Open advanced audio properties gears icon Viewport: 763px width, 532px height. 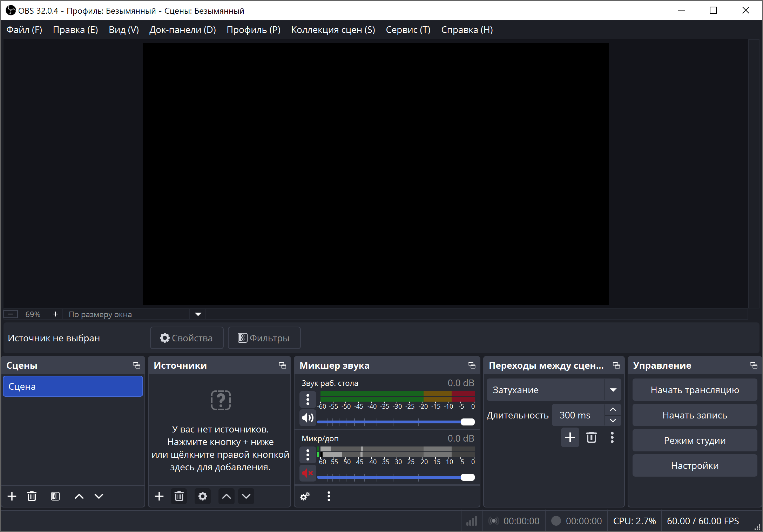[305, 496]
